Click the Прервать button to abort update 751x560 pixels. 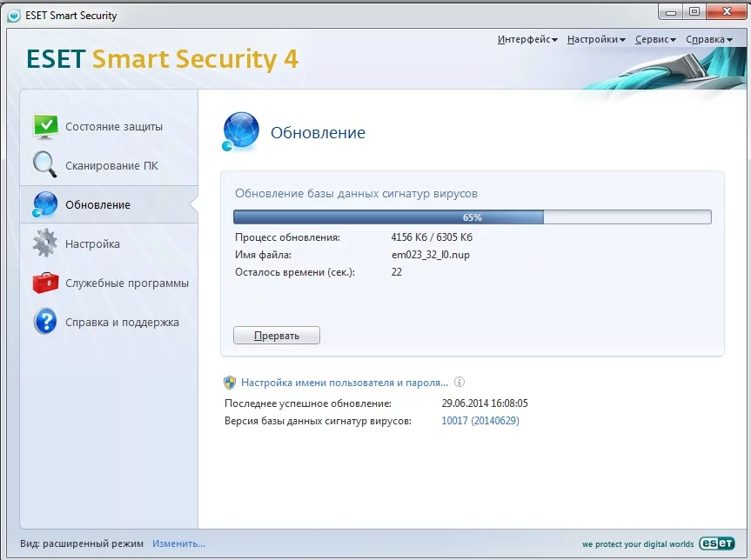(277, 336)
